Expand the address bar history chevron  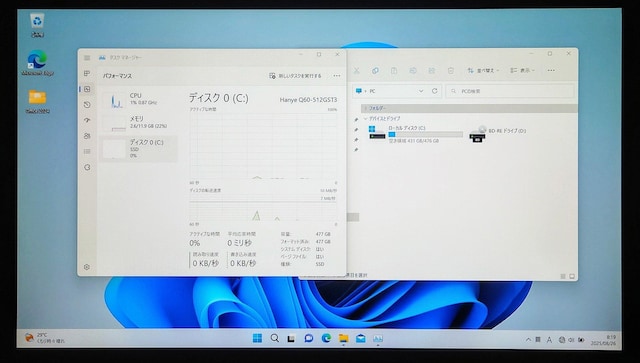pyautogui.click(x=421, y=91)
